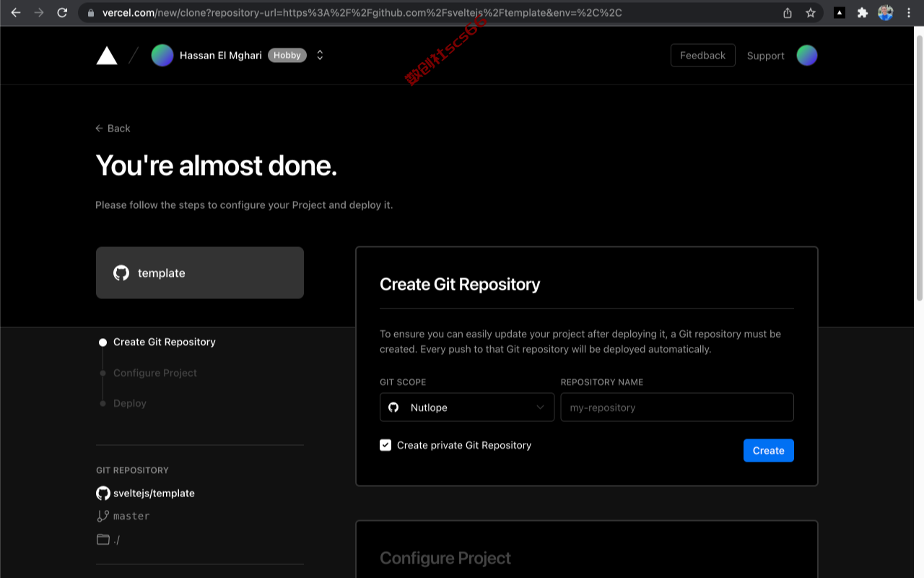This screenshot has width=924, height=578.
Task: Click the lock icon in the address bar
Action: tap(91, 13)
